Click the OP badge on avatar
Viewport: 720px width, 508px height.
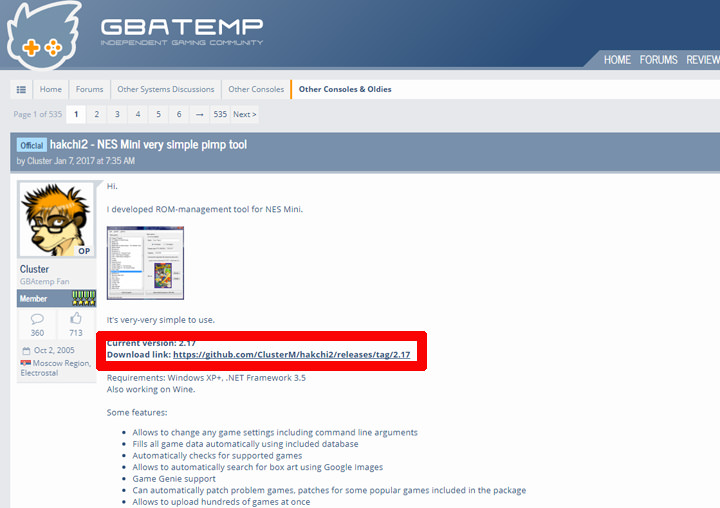[84, 251]
